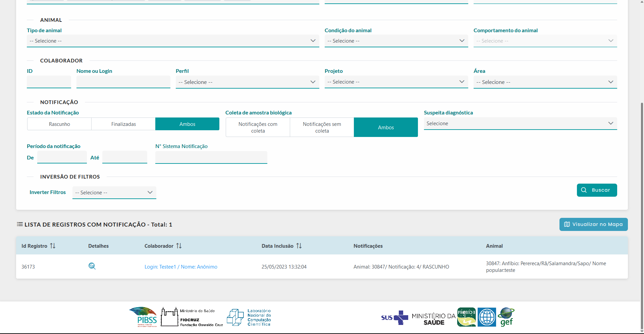Screen dimensions: 644x334
Task: Open details magnifier icon for record 36173
Action: tap(92, 266)
